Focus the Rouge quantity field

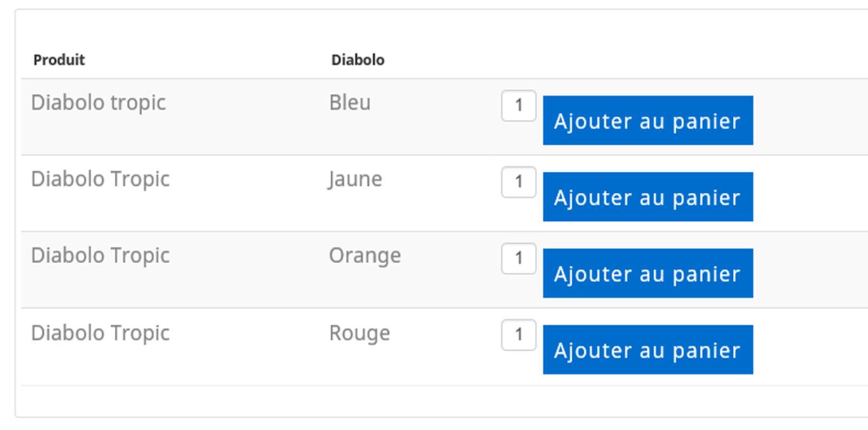pos(518,335)
